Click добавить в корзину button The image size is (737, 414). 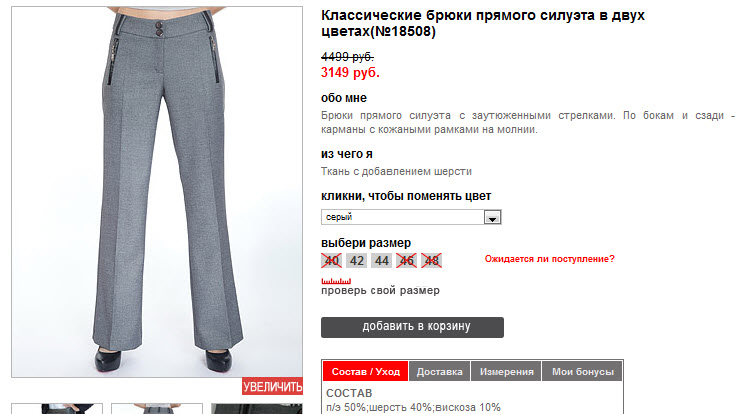(x=412, y=327)
